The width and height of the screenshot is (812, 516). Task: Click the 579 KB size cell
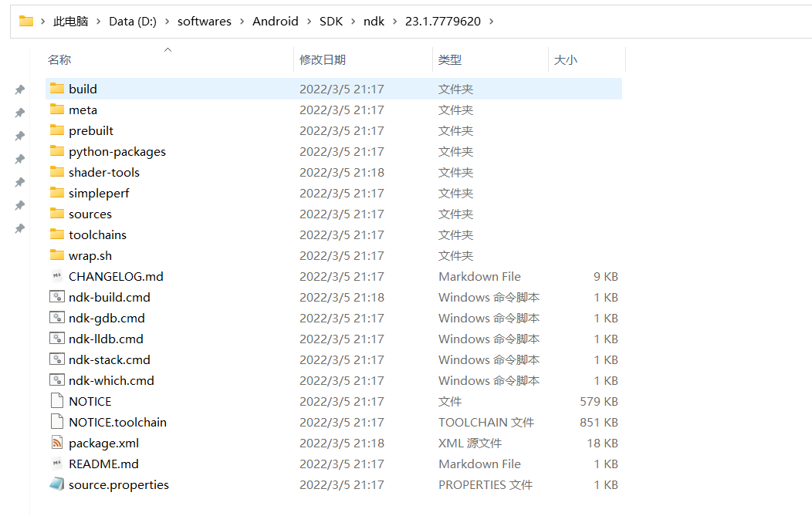click(x=599, y=401)
